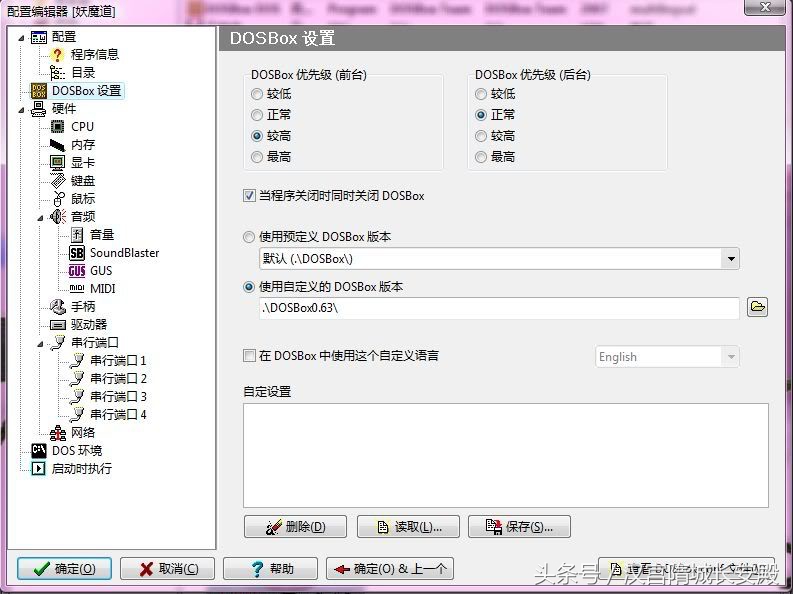Click the DOS 环境 prompt icon
The height and width of the screenshot is (594, 793).
pos(39,450)
